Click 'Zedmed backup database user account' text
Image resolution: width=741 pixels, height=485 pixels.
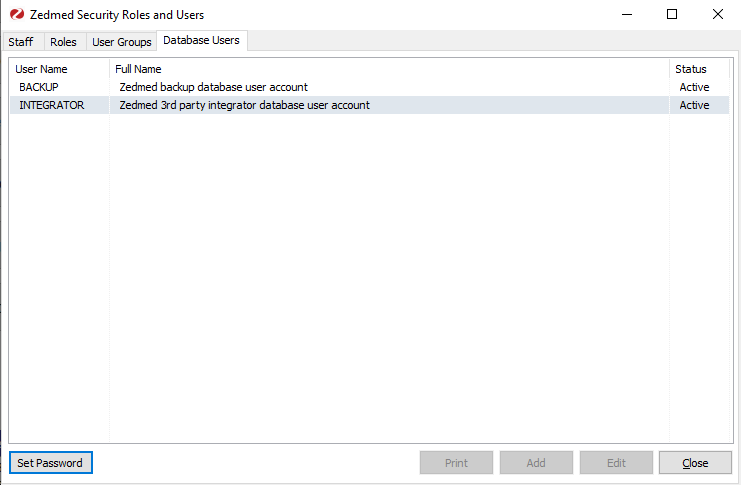213,87
